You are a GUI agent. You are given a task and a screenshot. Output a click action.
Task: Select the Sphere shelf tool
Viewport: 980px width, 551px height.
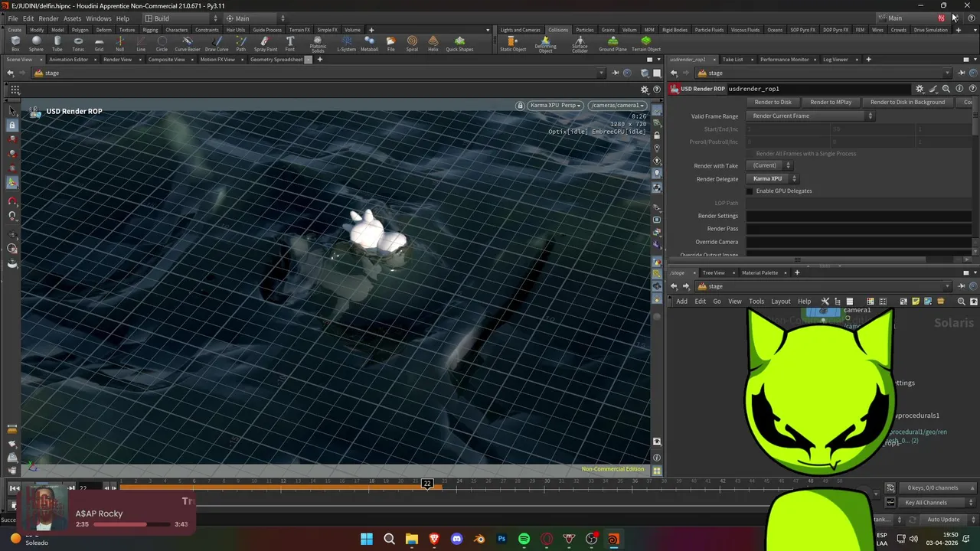point(36,44)
